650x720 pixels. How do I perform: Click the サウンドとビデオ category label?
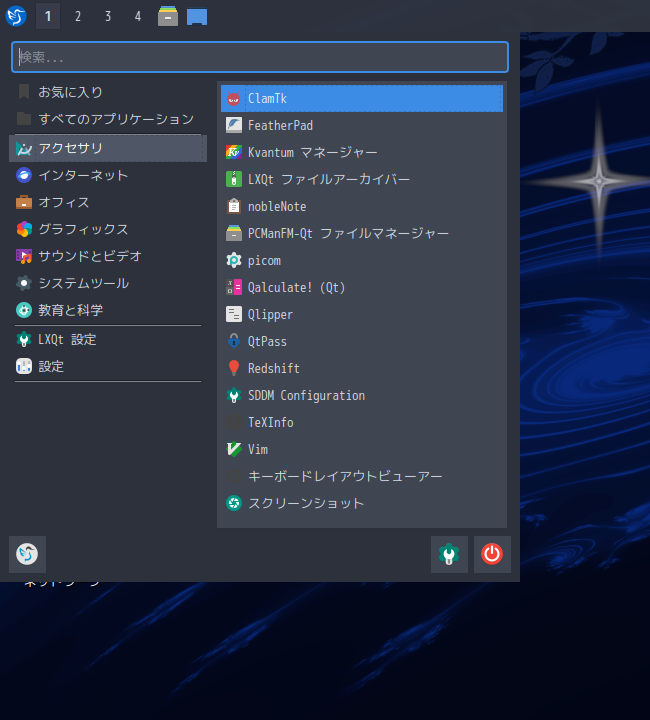(90, 256)
